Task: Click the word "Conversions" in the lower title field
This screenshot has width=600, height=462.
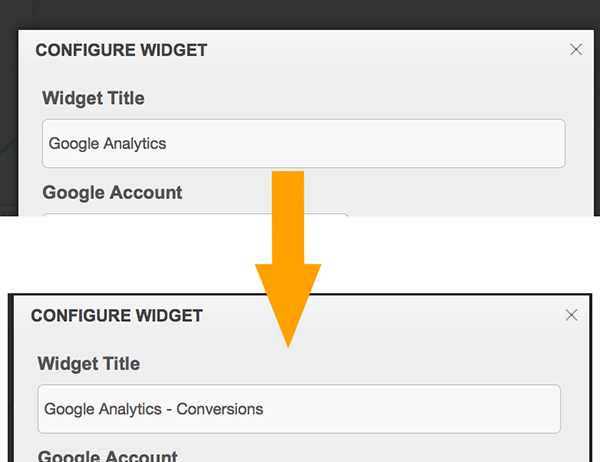Action: pyautogui.click(x=220, y=408)
